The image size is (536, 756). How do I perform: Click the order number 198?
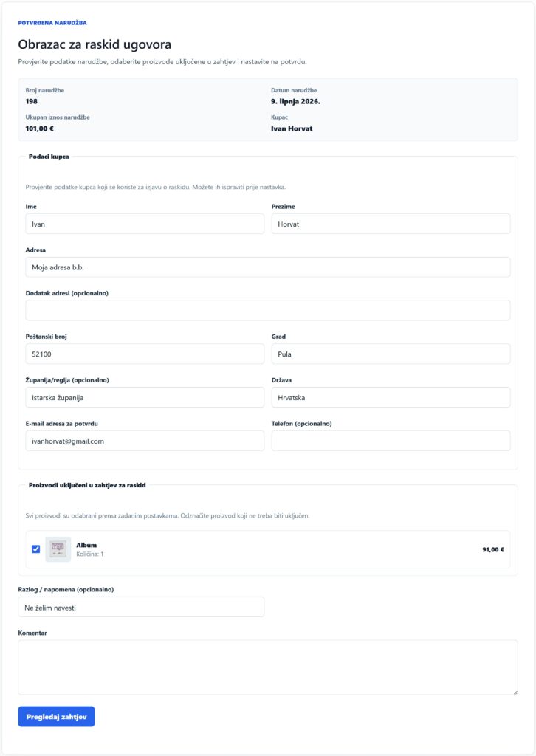(31, 101)
